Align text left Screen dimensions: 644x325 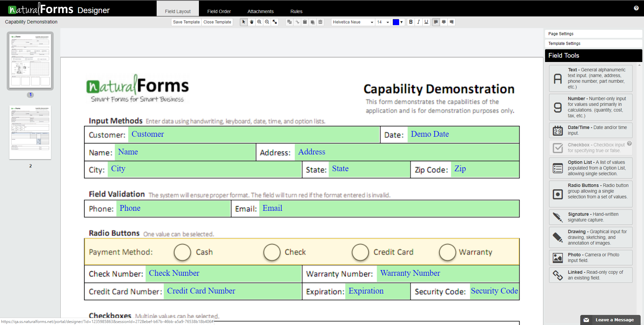click(x=436, y=22)
